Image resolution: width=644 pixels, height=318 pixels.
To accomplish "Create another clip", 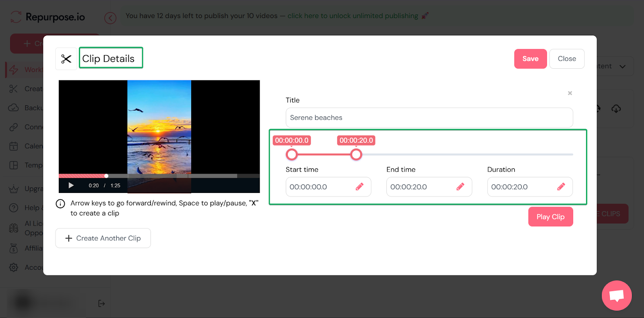I will tap(103, 238).
